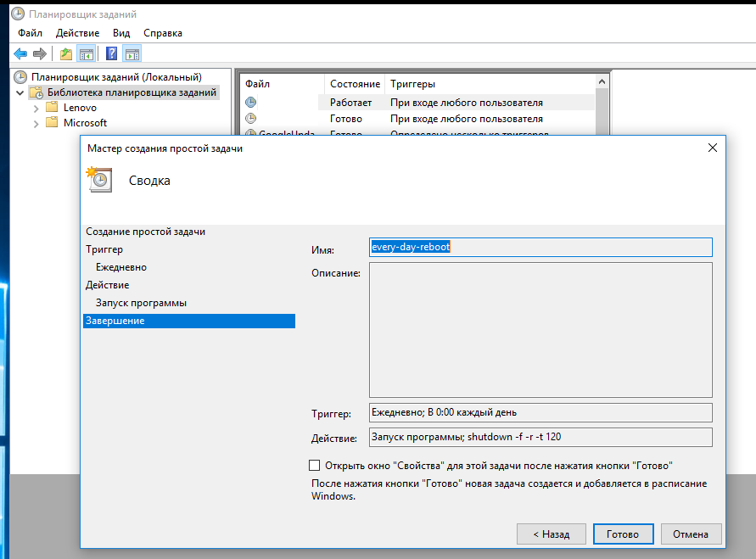Click the Запуск программы sub-step
756x559 pixels.
point(141,303)
